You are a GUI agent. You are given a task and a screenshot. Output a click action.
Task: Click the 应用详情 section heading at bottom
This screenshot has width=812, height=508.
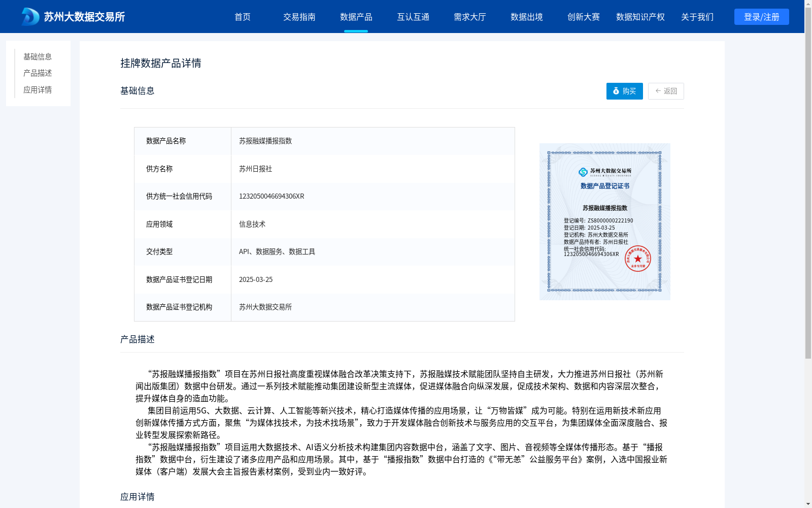tap(138, 497)
